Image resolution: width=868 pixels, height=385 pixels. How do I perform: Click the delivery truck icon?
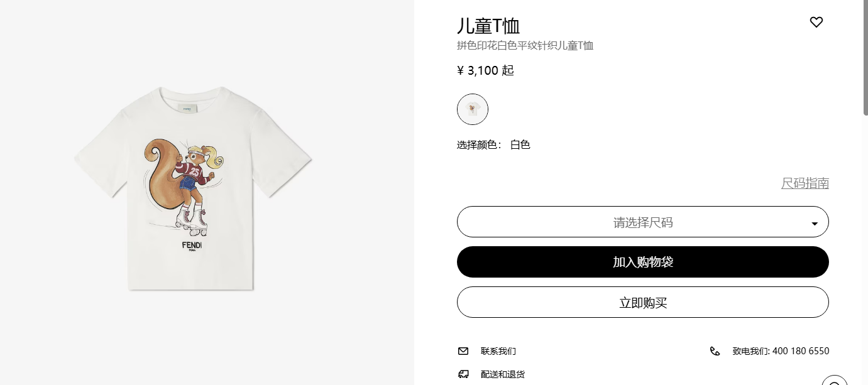463,374
